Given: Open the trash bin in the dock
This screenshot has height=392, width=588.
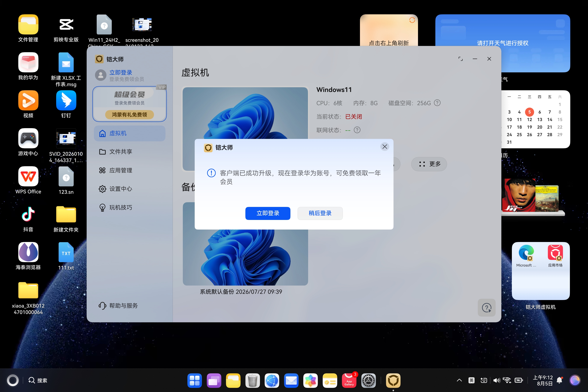Looking at the screenshot, I should tap(253, 381).
